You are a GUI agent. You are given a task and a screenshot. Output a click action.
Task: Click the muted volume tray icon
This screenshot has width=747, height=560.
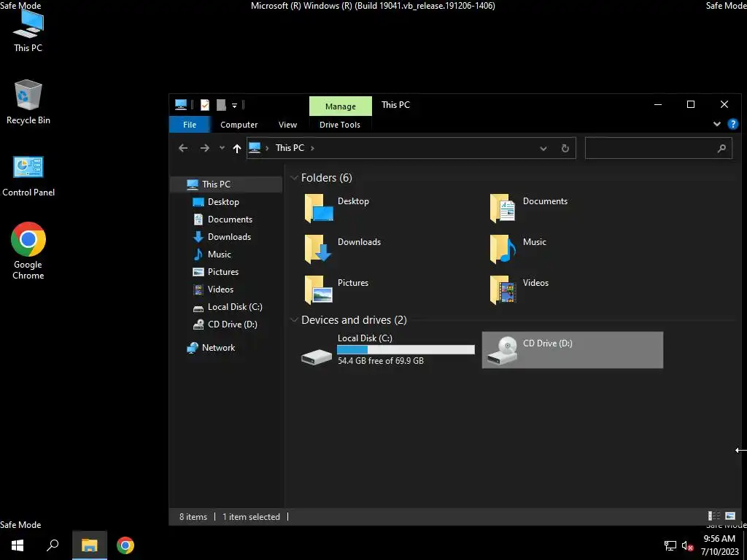coord(687,545)
